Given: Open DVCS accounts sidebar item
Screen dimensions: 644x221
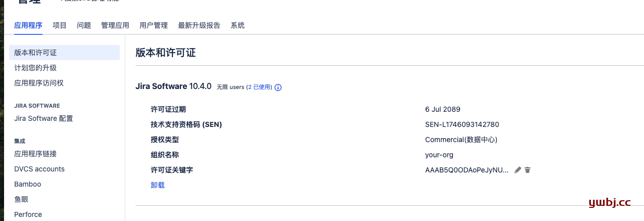Looking at the screenshot, I should point(39,169).
